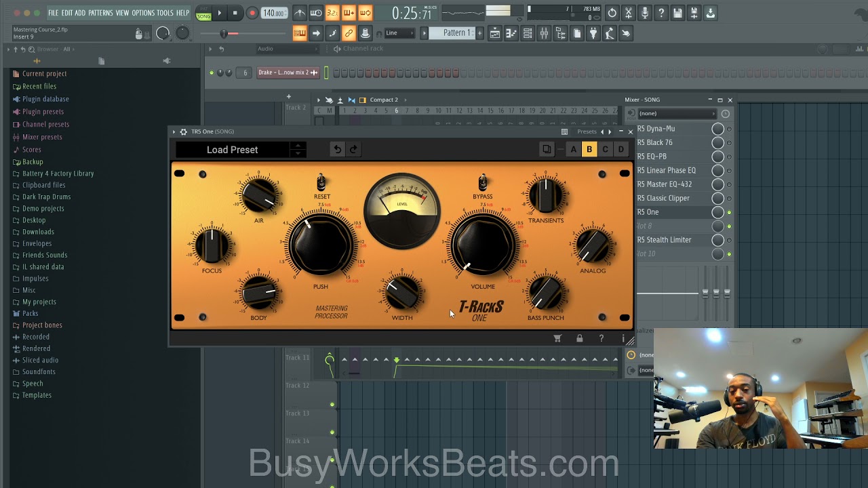This screenshot has height=488, width=868.
Task: Open the Line snap dropdown
Action: click(401, 33)
